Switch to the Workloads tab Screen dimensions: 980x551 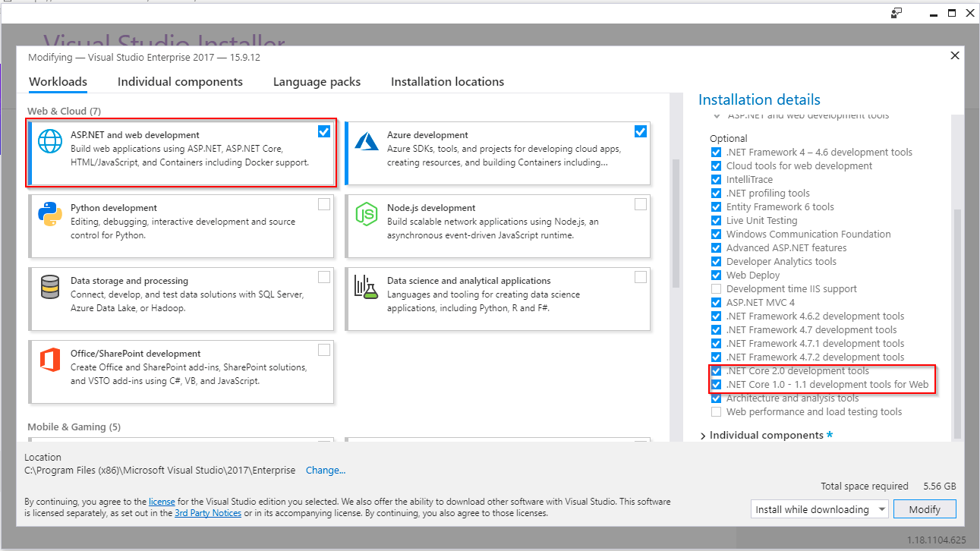pos(58,82)
